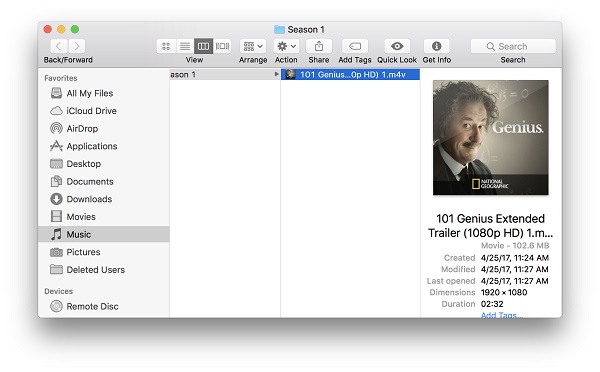
Task: Click the Get Info icon
Action: (x=437, y=46)
